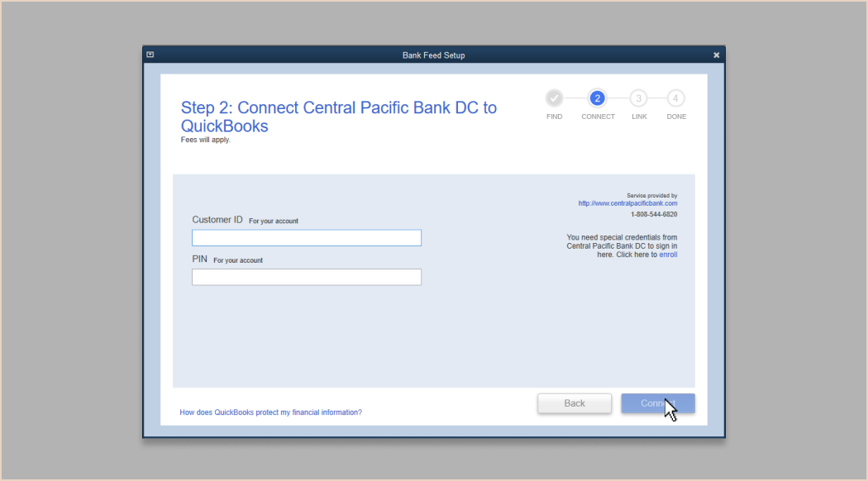Click the phone number 1-808-544-6820
Screen dimensions: 868x481
[x=654, y=214]
